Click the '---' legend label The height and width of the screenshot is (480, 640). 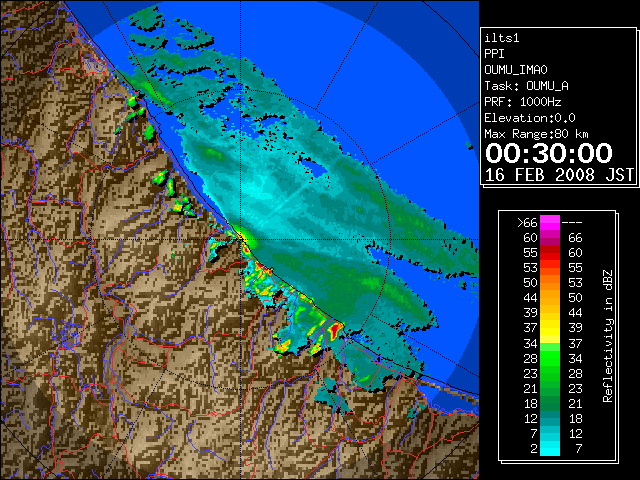coord(572,223)
